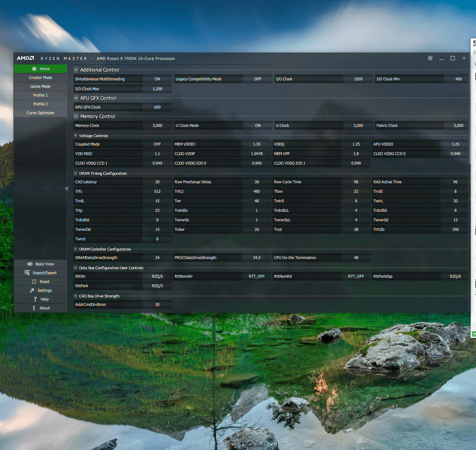The image size is (476, 450).
Task: Click the Row Cycle Time value 96
Action: [356, 182]
